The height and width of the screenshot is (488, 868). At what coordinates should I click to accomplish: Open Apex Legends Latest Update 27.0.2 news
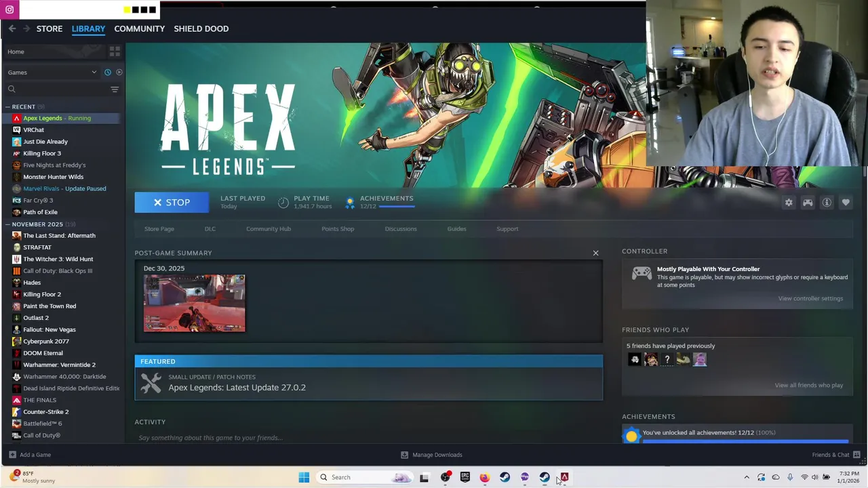pos(237,388)
